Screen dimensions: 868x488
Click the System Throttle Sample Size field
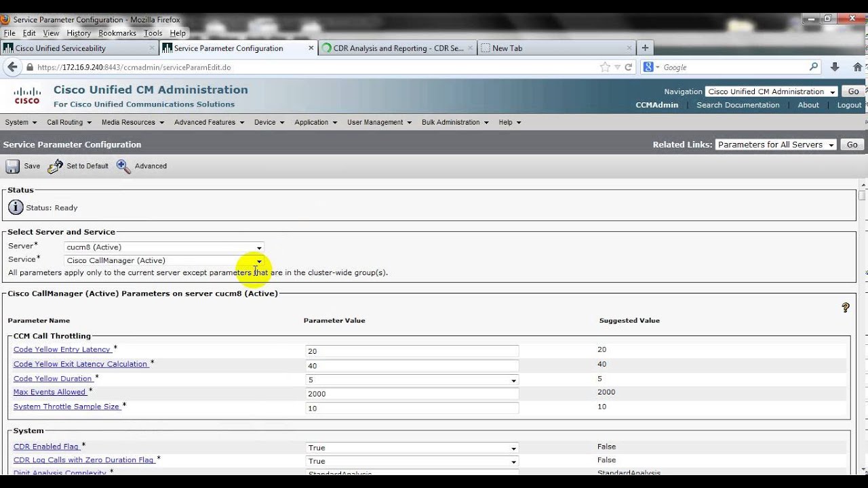pyautogui.click(x=412, y=408)
